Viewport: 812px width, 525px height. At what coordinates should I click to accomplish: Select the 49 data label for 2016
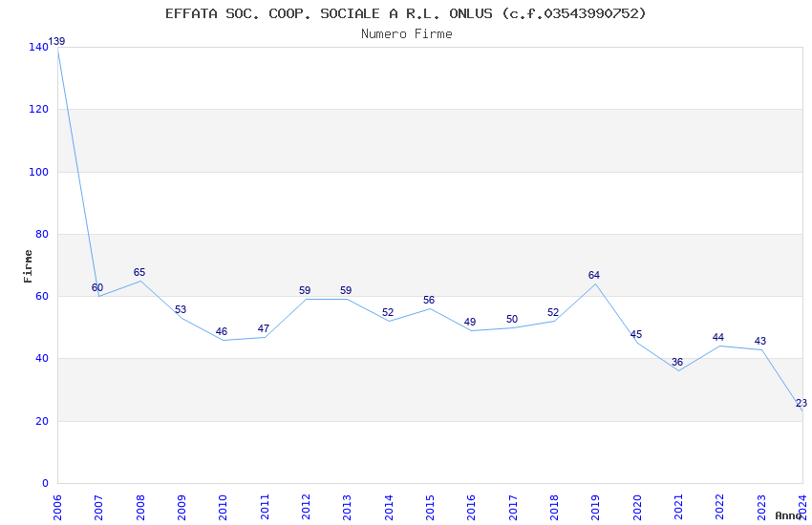(x=470, y=322)
